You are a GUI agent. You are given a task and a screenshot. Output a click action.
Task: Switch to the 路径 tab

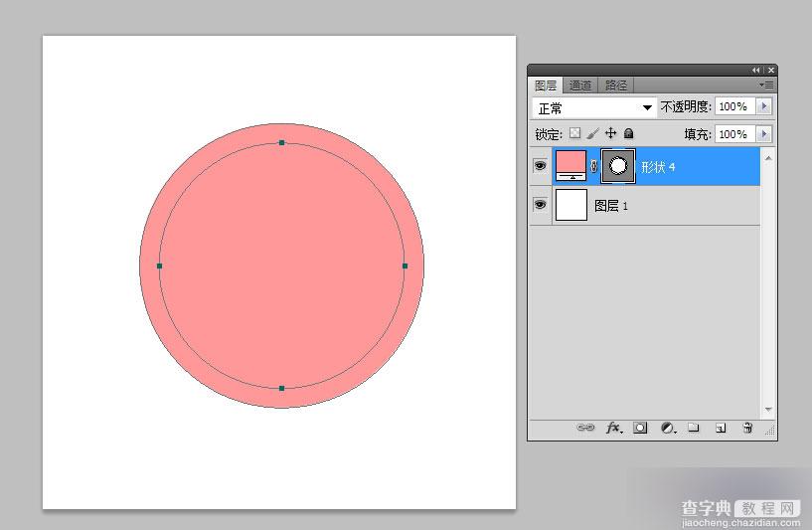tap(616, 86)
